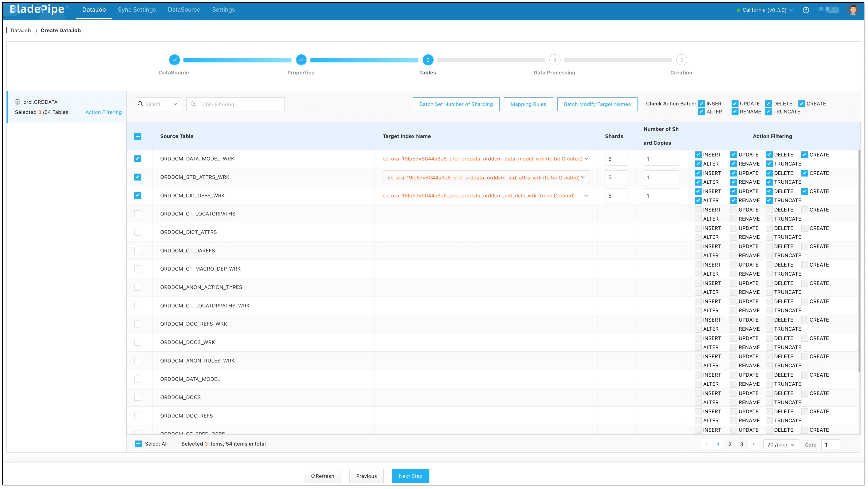
Task: Expand the 20 /page size dropdown
Action: tap(781, 445)
